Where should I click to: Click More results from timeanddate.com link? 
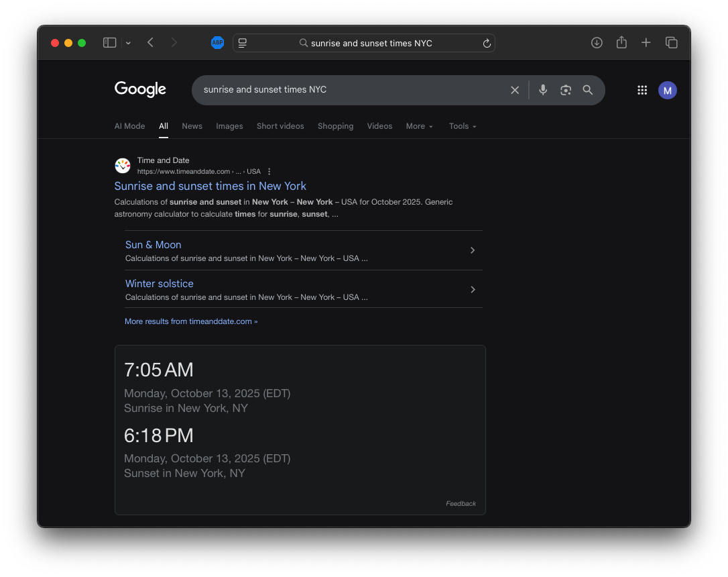(x=191, y=321)
